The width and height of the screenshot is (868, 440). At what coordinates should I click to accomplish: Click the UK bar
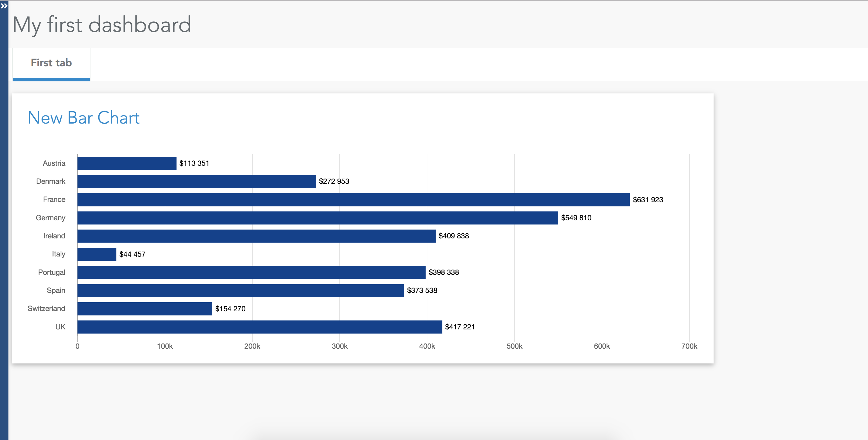tap(260, 327)
